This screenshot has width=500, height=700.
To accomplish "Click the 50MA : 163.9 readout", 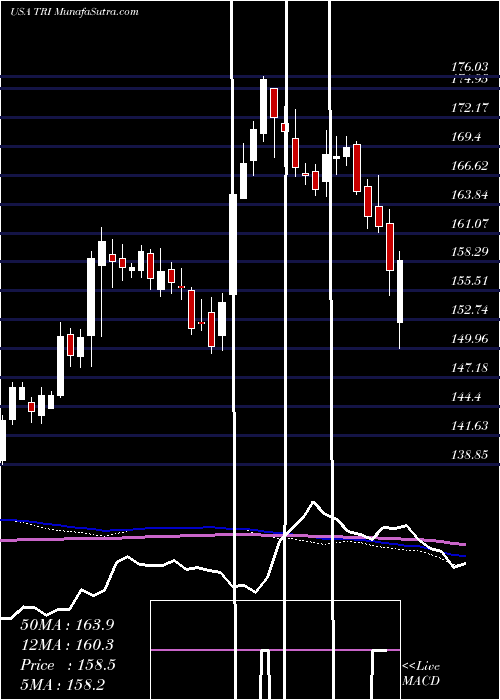I will pos(67,625).
